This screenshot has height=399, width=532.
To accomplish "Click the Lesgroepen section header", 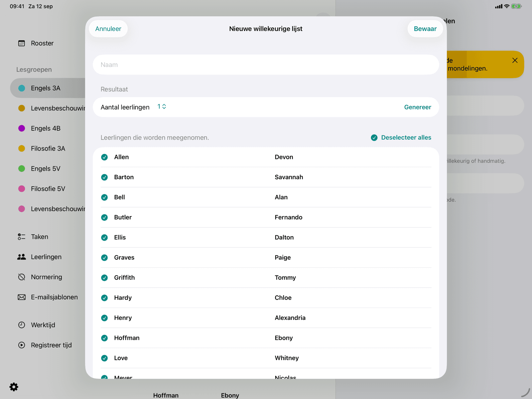I will pyautogui.click(x=34, y=69).
